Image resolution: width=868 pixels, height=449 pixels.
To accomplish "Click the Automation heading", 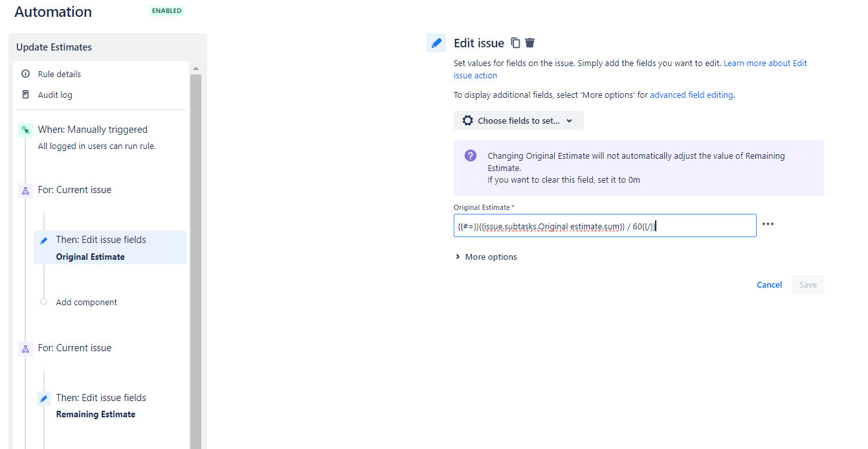I will pos(53,12).
